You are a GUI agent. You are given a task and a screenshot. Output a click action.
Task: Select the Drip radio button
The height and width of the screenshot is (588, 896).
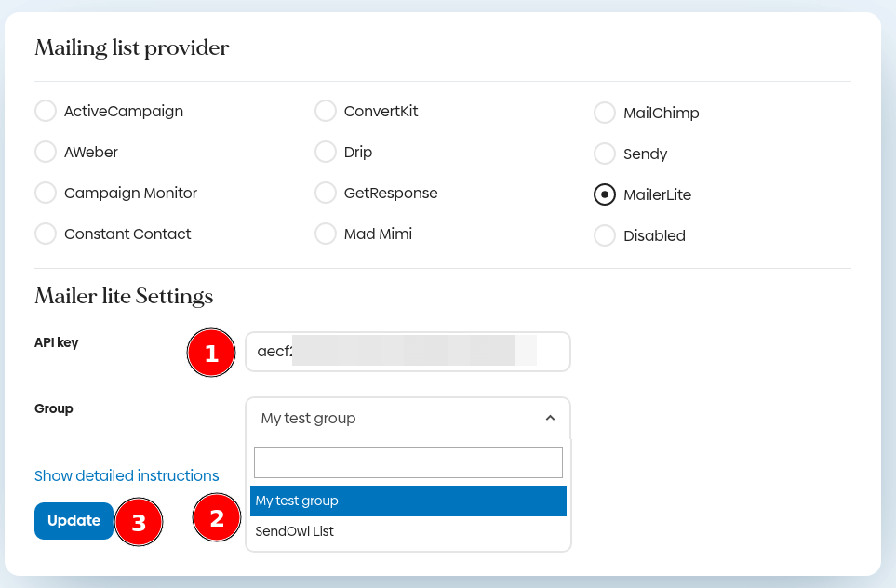pyautogui.click(x=326, y=152)
